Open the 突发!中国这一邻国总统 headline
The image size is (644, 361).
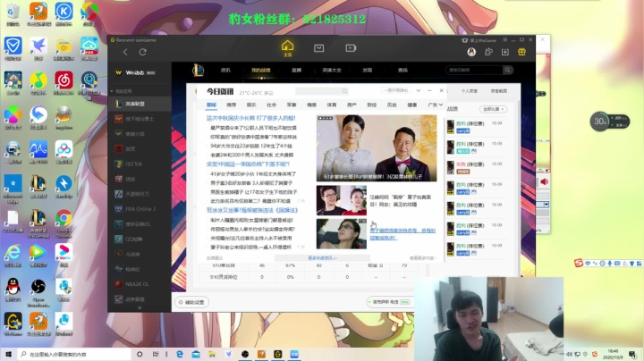point(248,164)
